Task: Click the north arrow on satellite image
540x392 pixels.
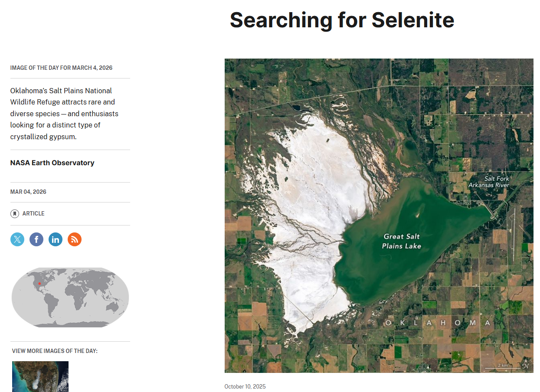Action: (526, 365)
